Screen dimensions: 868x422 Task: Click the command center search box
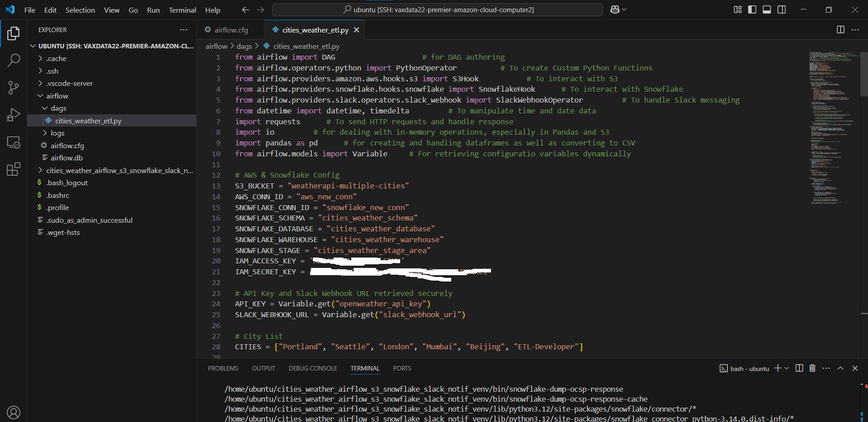click(438, 9)
